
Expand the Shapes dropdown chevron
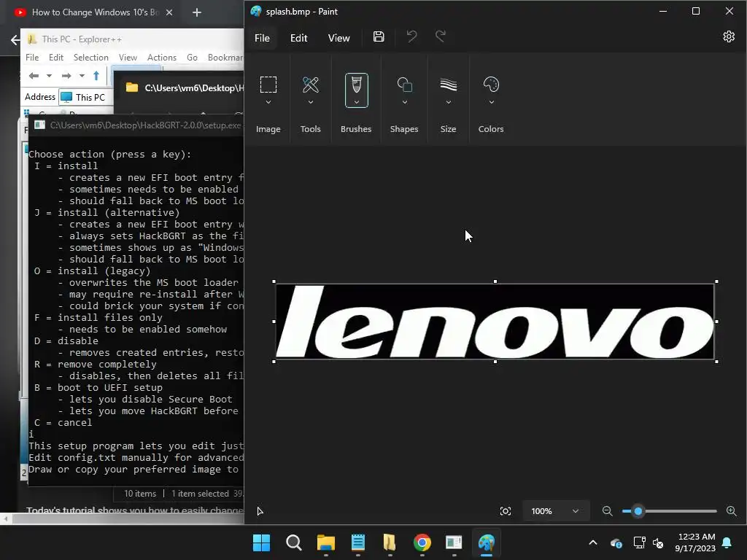[404, 102]
